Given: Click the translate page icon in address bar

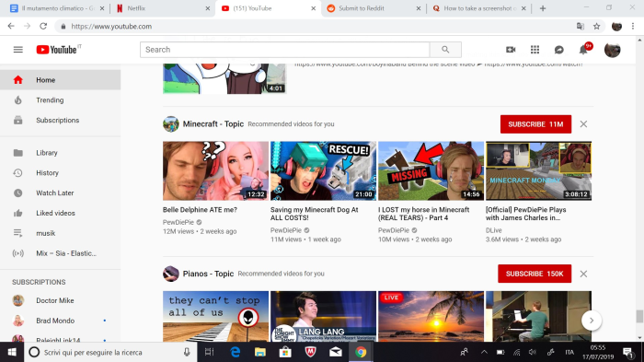Looking at the screenshot, I should point(581,27).
